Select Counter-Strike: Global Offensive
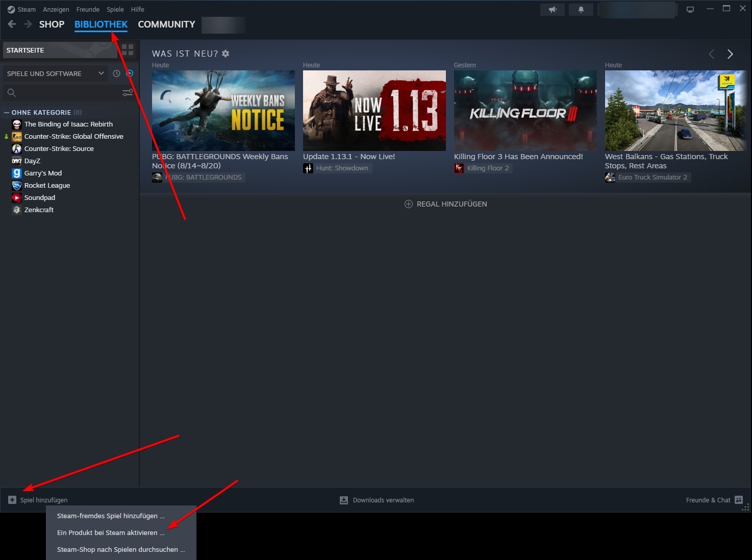Viewport: 752px width, 560px height. pos(73,136)
